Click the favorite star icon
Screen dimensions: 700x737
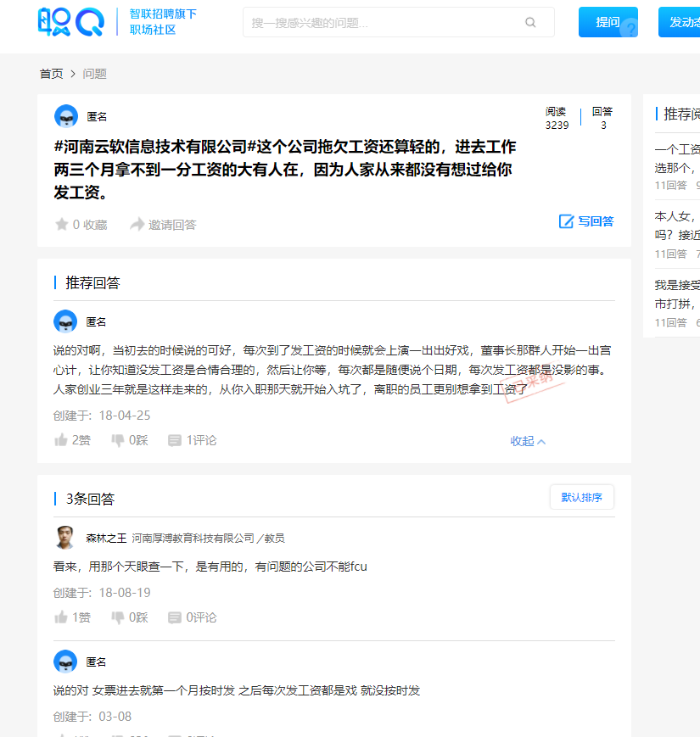point(62,224)
